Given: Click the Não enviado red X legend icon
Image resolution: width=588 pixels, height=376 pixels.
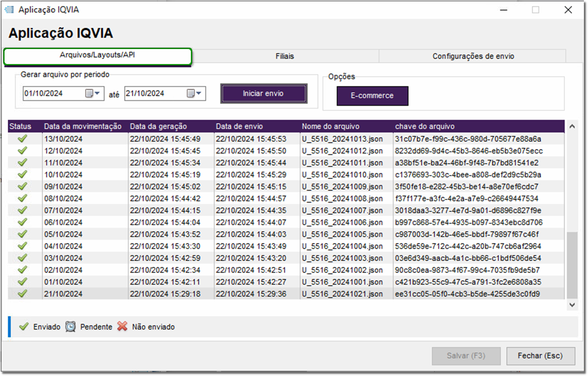Looking at the screenshot, I should tap(122, 327).
